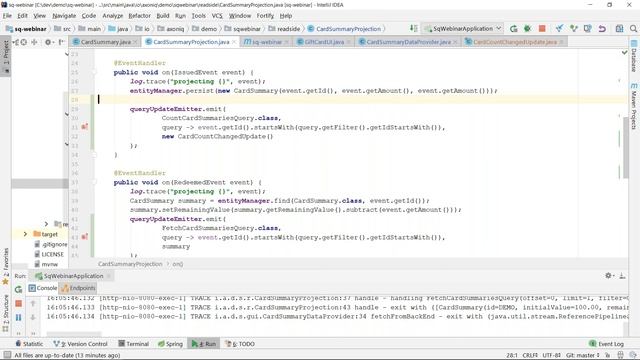The image size is (640, 360).
Task: Click the VCS Commit icon in toolbar
Action: (x=574, y=29)
